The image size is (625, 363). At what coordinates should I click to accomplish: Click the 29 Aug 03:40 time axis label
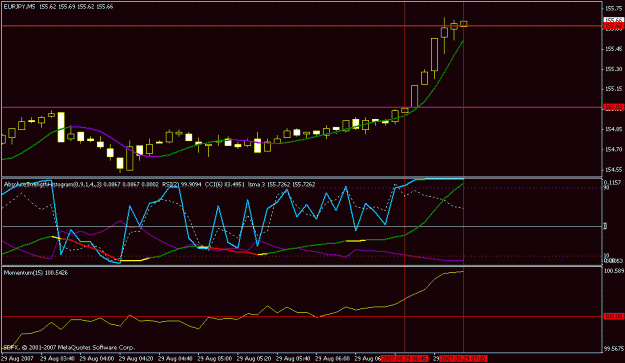click(x=57, y=359)
